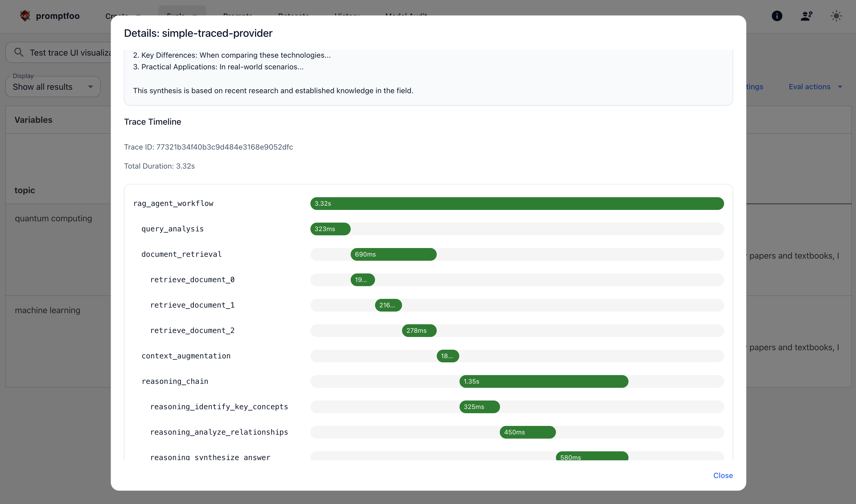This screenshot has width=856, height=504.
Task: Select the 'quantum computing' topic cell
Action: coord(53,218)
